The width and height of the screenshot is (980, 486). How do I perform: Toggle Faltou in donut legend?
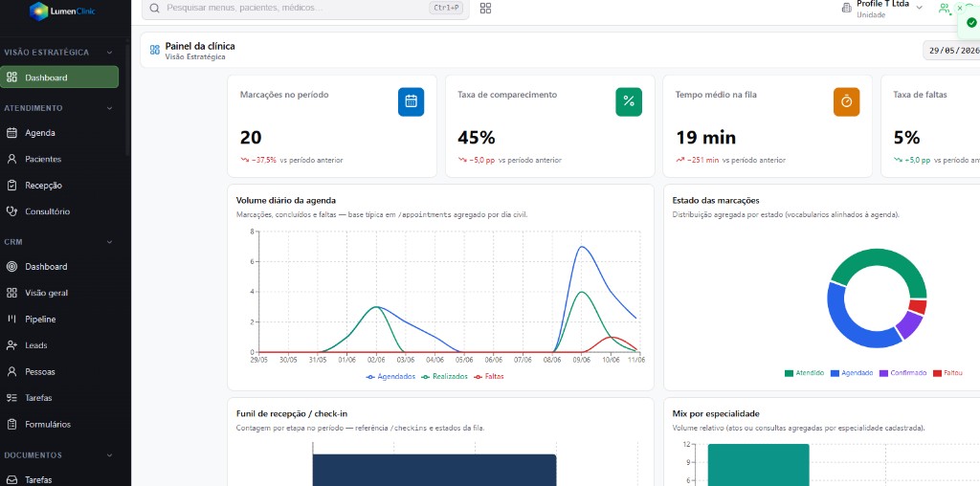[x=947, y=373]
